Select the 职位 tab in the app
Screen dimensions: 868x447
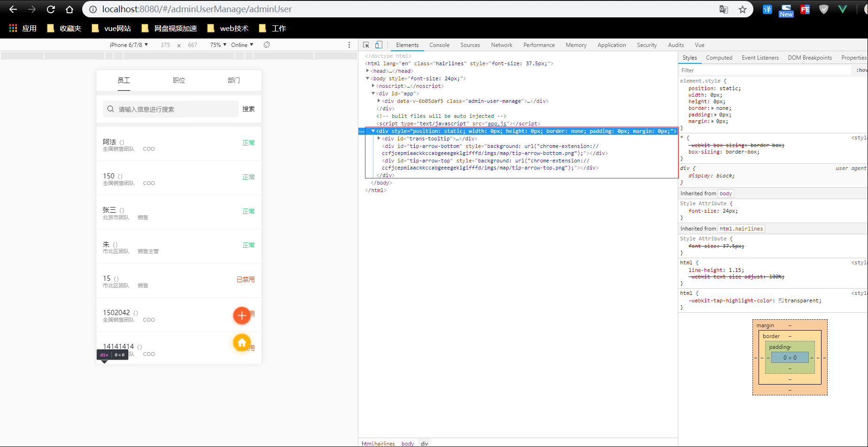pos(179,80)
